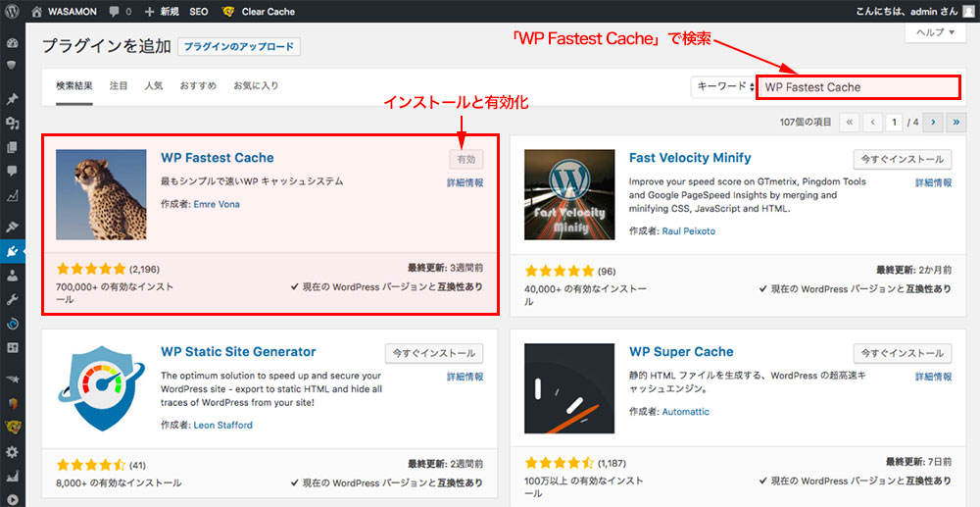This screenshot has height=507, width=980.
Task: Open the WordPress logo menu
Action: coord(13,11)
